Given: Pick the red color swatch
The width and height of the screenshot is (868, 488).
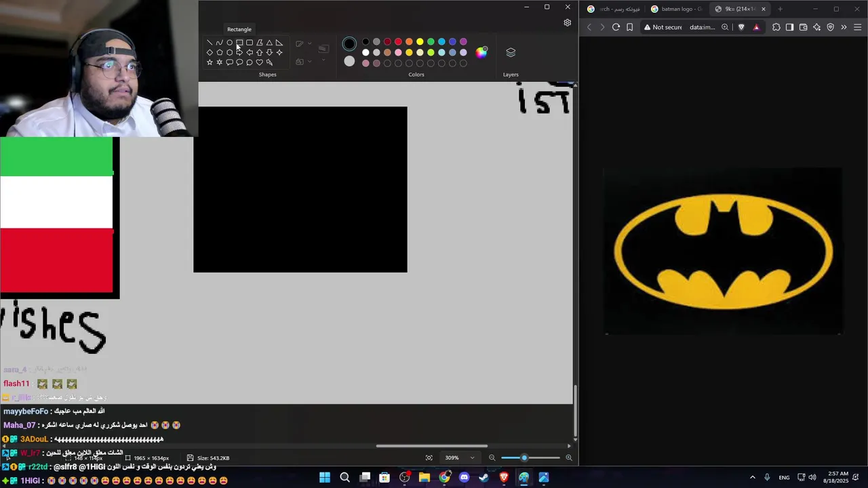Looking at the screenshot, I should tap(398, 42).
